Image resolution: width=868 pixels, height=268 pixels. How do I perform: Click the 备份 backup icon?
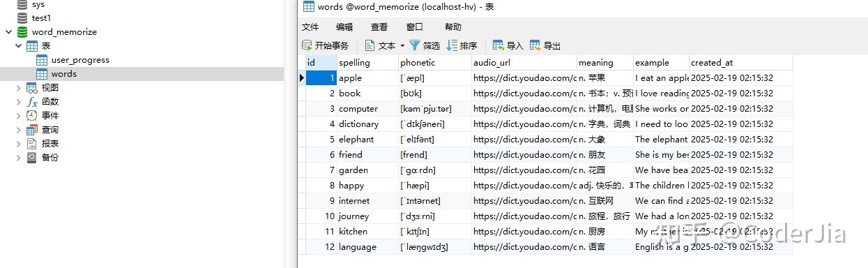coord(32,158)
